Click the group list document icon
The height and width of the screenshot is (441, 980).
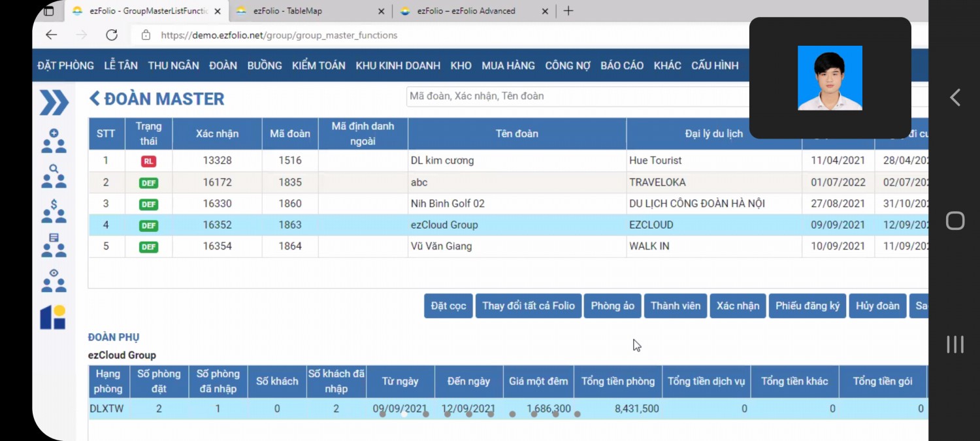[54, 246]
